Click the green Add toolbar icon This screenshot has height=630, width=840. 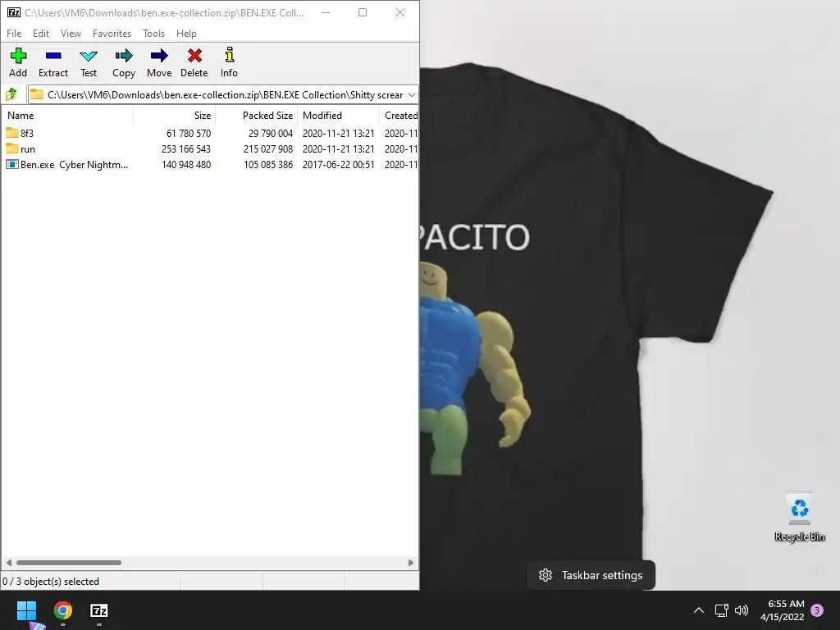18,56
